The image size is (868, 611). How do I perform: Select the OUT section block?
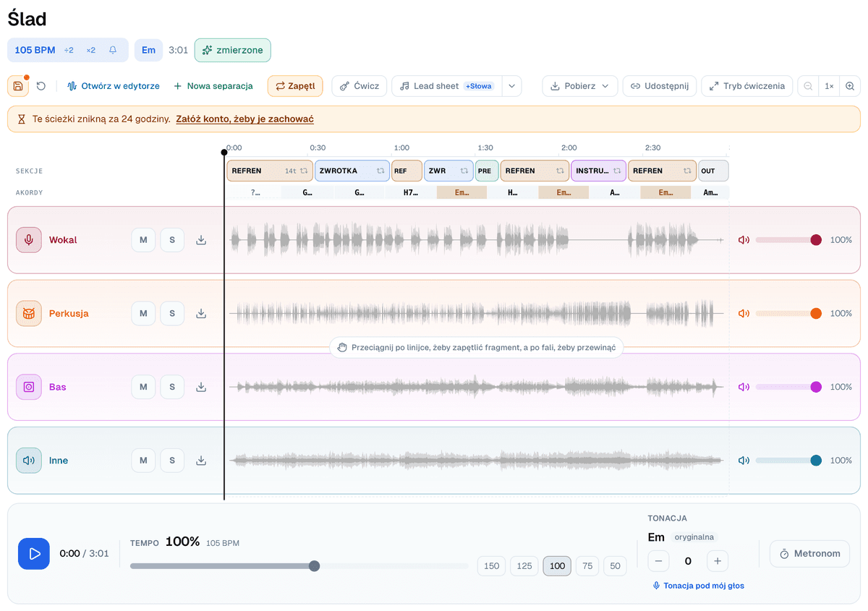pyautogui.click(x=713, y=171)
